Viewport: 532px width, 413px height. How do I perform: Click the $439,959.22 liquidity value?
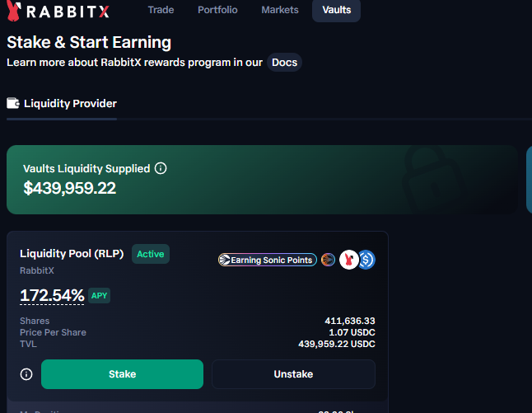pyautogui.click(x=69, y=188)
